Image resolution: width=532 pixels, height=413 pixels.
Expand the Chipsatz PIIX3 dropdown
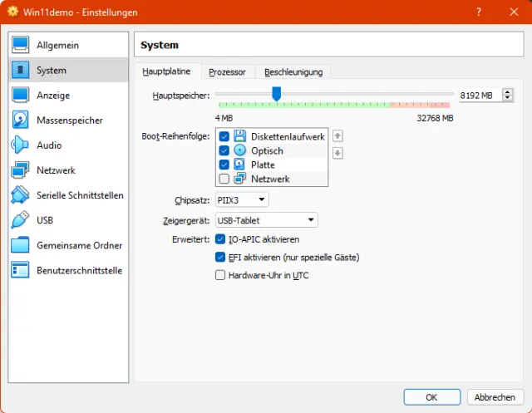pyautogui.click(x=242, y=199)
